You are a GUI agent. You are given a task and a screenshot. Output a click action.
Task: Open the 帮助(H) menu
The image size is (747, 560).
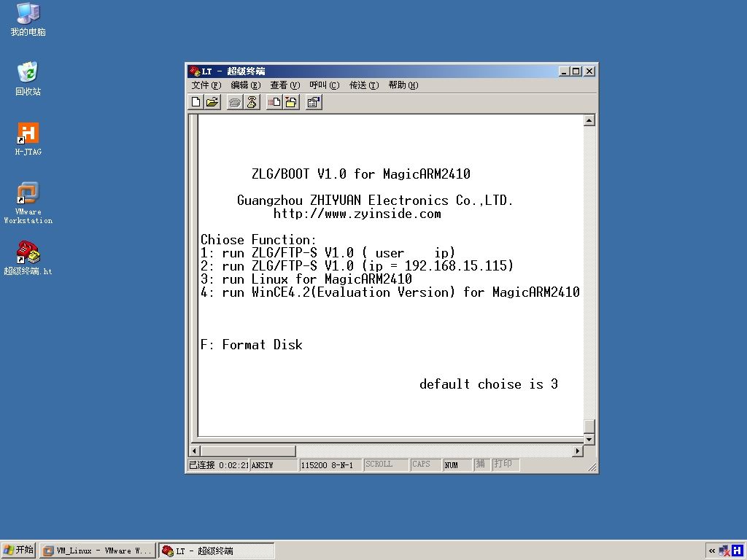pyautogui.click(x=403, y=85)
